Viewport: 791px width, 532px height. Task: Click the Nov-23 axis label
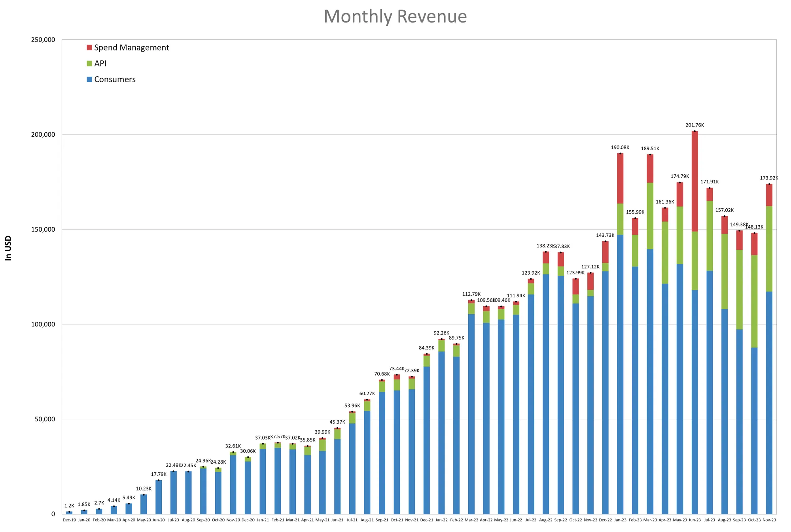(x=769, y=520)
